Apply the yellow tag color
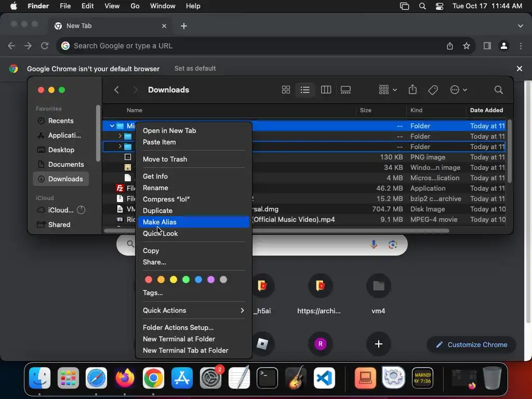This screenshot has height=399, width=532. [174, 280]
